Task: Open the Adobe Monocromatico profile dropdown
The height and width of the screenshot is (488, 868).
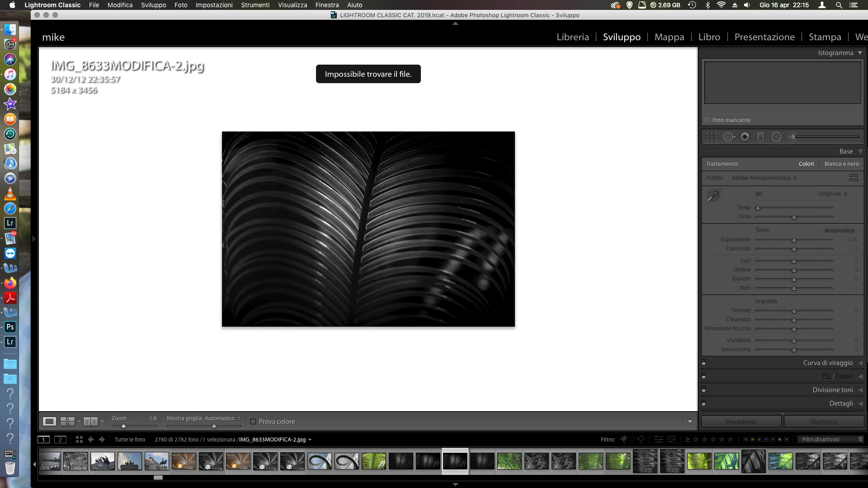Action: 764,178
